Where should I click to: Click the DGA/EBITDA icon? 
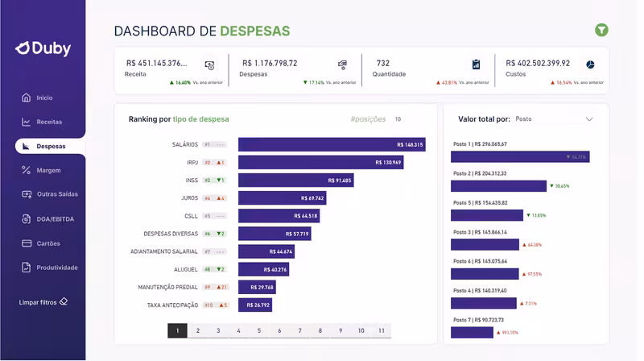(x=26, y=219)
